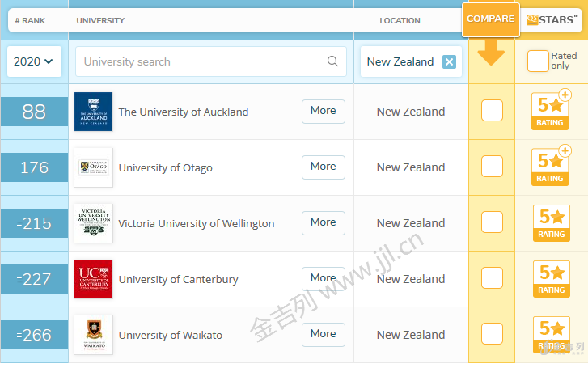
Task: Click More for University of Otago
Action: click(324, 167)
